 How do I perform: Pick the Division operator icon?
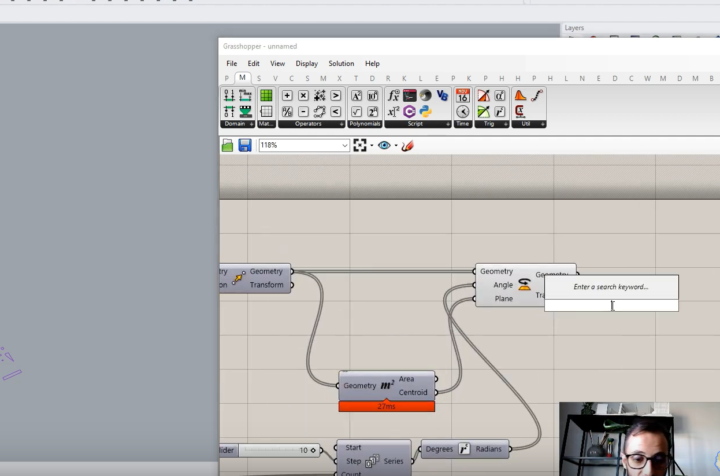287,111
